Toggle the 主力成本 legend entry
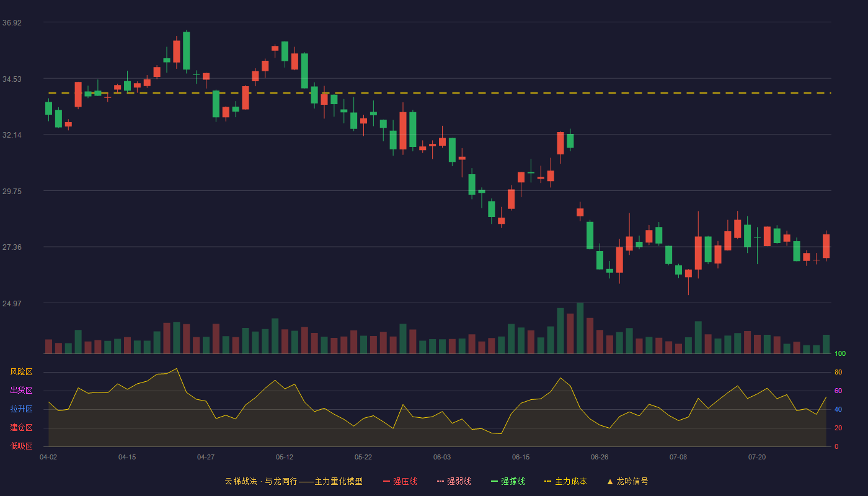 pos(565,481)
